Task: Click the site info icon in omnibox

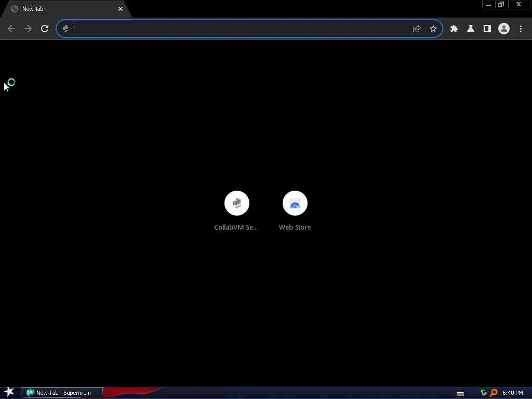Action: [x=65, y=29]
